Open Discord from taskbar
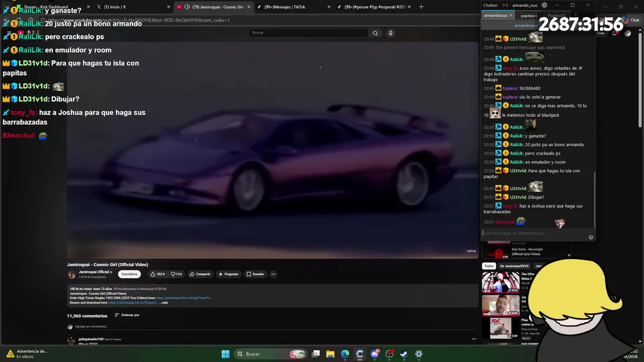Screen dimensions: 644x362 pyautogui.click(x=374, y=354)
